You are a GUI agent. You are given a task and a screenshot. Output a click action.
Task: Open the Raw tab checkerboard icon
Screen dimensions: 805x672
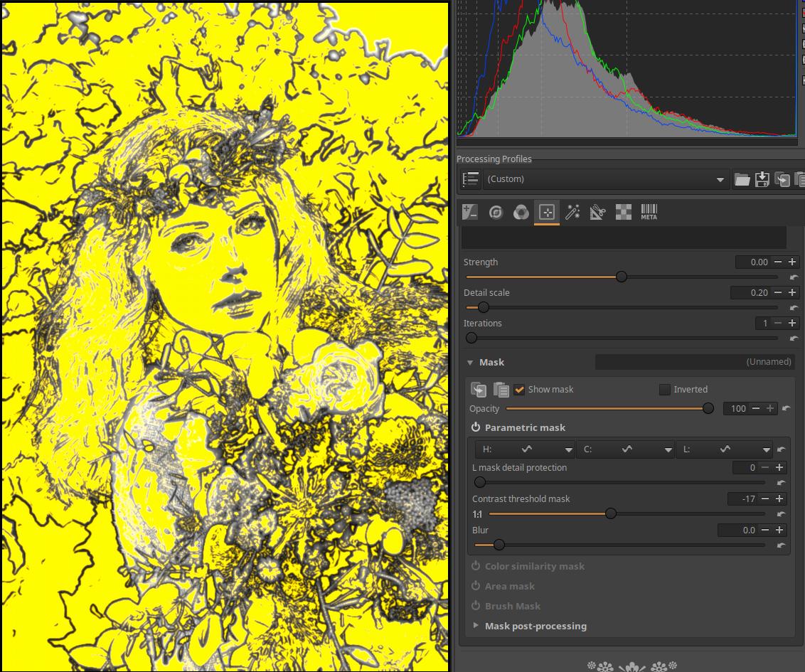[x=623, y=212]
